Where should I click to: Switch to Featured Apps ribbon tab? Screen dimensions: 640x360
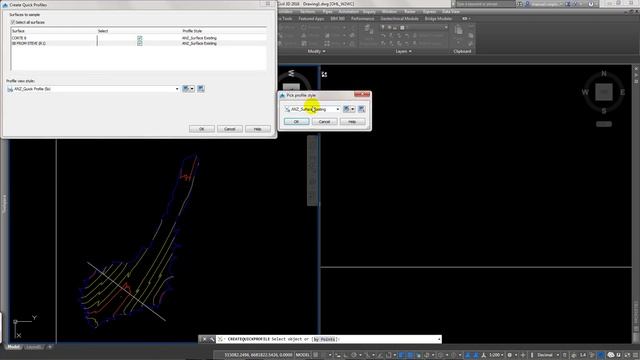point(311,19)
